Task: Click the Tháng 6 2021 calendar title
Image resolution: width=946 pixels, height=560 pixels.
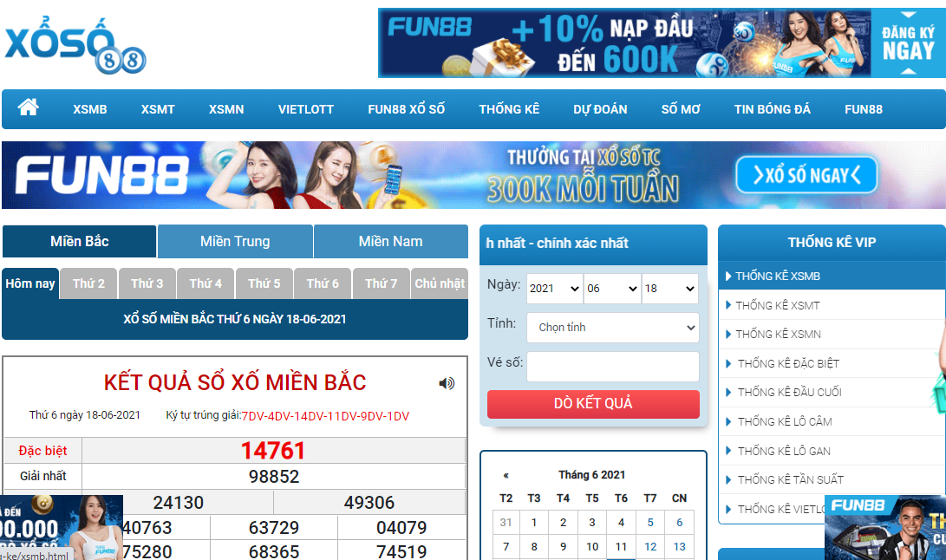Action: tap(592, 475)
